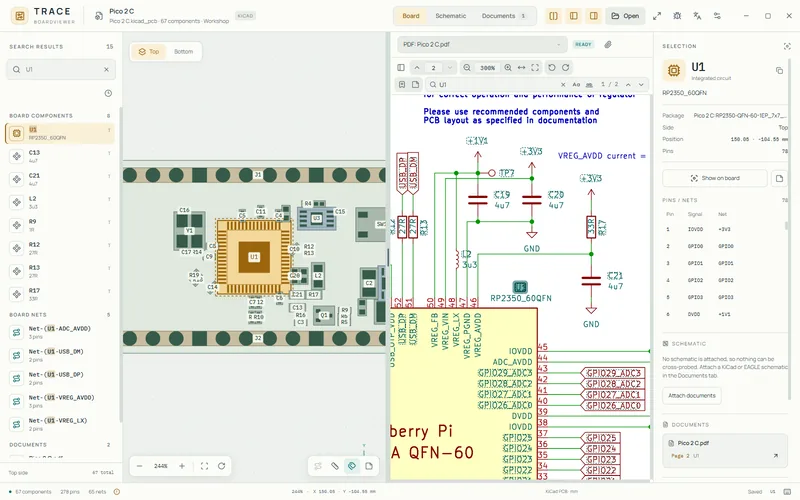Toggle the left sidebar layout button

click(x=573, y=16)
